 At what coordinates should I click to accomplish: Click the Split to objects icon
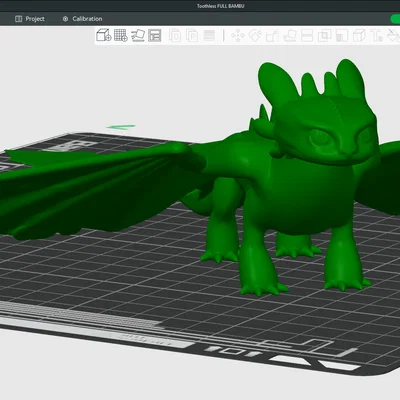point(175,36)
